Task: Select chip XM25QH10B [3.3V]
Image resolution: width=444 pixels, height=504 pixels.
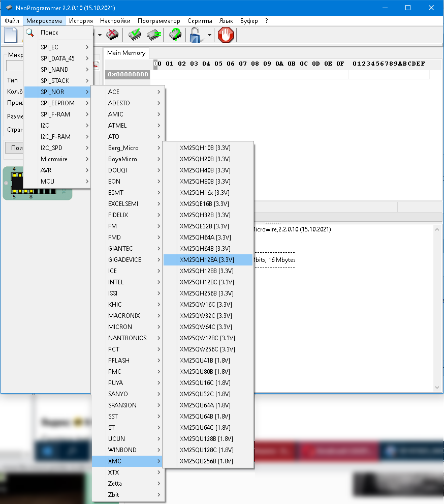Action: tap(208, 148)
